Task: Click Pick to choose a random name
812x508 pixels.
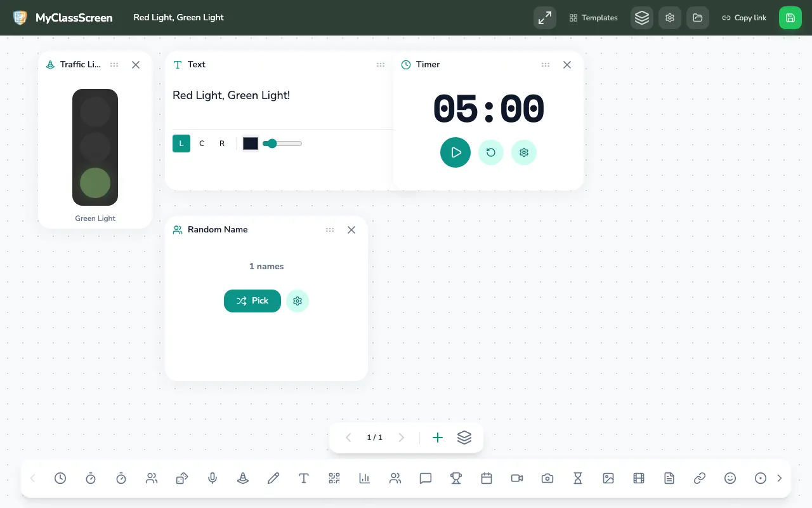Action: pyautogui.click(x=252, y=301)
